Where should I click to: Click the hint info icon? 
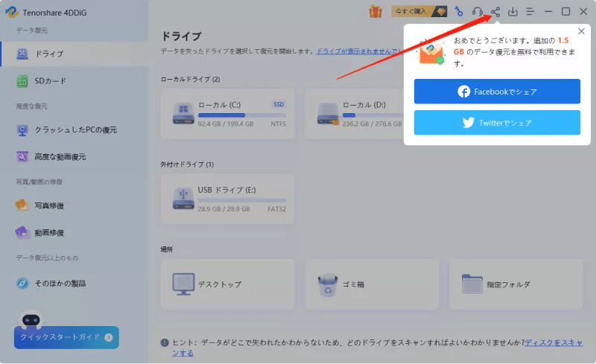(165, 342)
